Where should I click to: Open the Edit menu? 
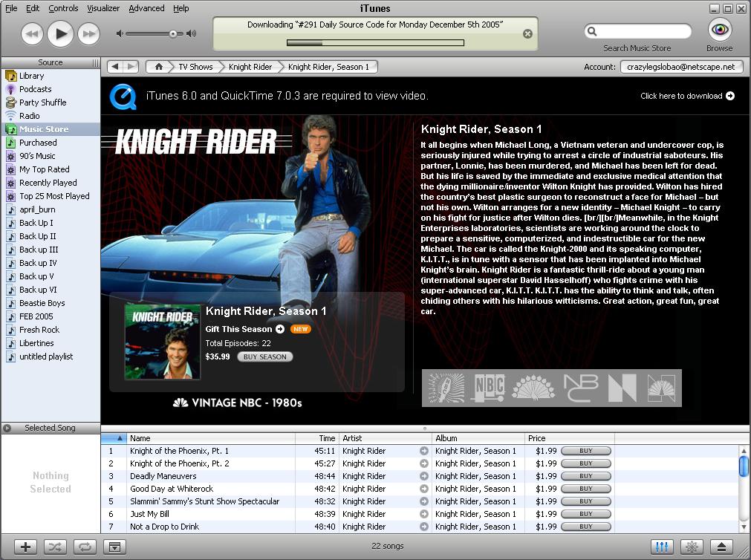tap(33, 8)
